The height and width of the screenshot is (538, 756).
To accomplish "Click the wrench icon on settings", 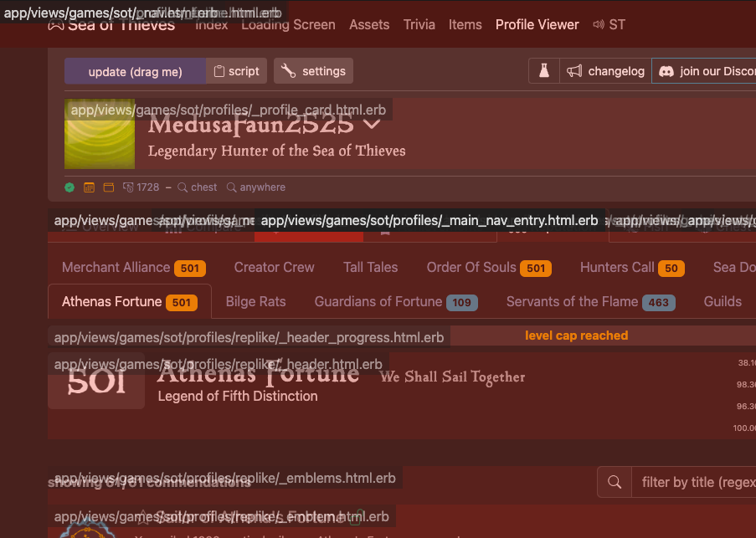I will click(288, 71).
